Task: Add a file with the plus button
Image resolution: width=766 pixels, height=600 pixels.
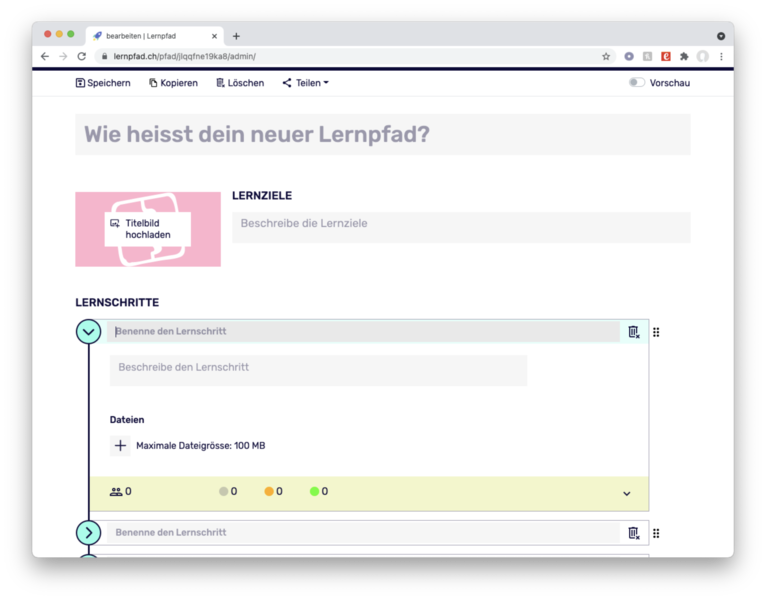Action: (x=120, y=446)
